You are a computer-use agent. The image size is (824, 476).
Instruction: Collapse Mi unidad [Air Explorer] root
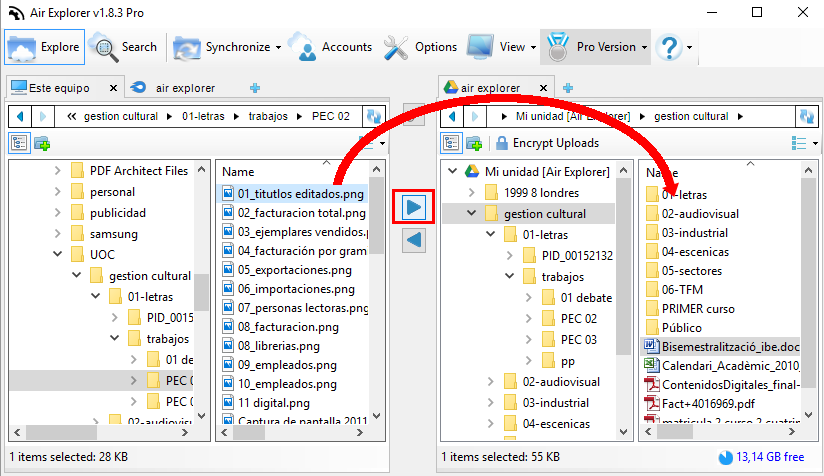click(452, 171)
